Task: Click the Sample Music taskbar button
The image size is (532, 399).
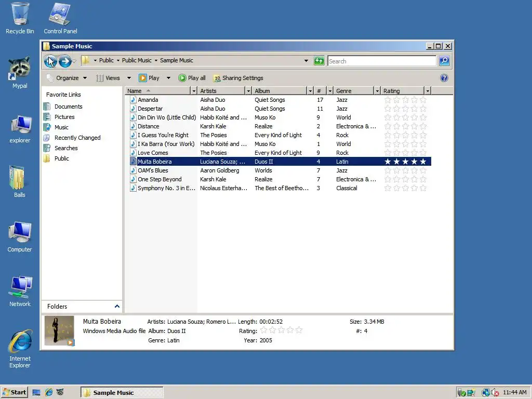Action: (x=122, y=393)
